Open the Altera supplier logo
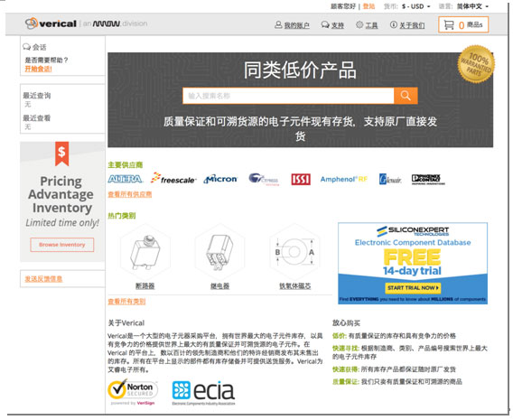 click(x=126, y=179)
